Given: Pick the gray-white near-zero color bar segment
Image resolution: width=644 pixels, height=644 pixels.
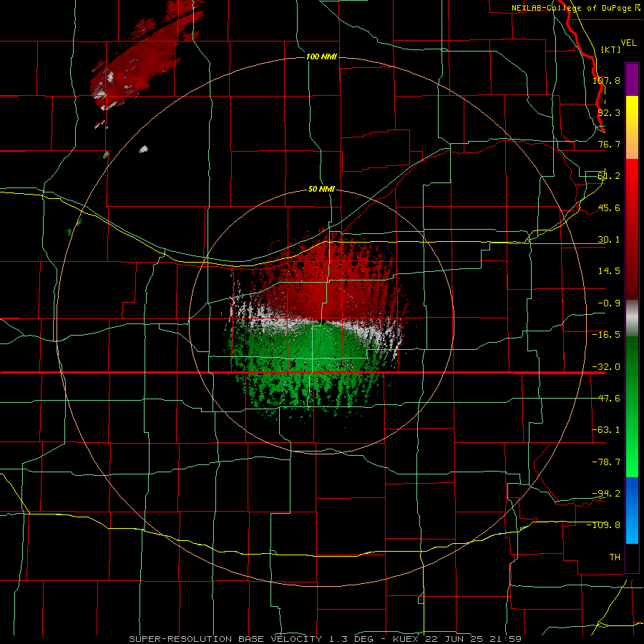Looking at the screenshot, I should pos(632,318).
